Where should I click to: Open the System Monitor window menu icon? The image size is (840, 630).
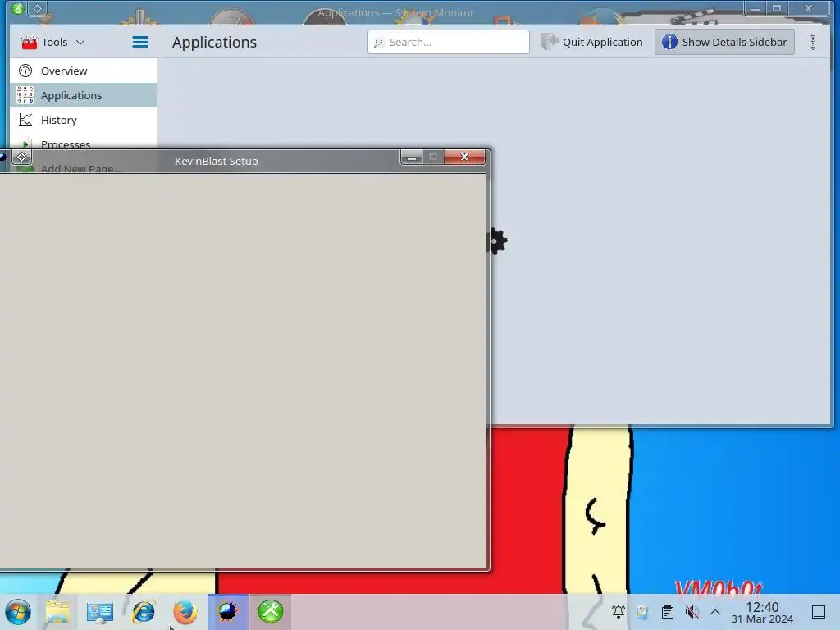(18, 8)
